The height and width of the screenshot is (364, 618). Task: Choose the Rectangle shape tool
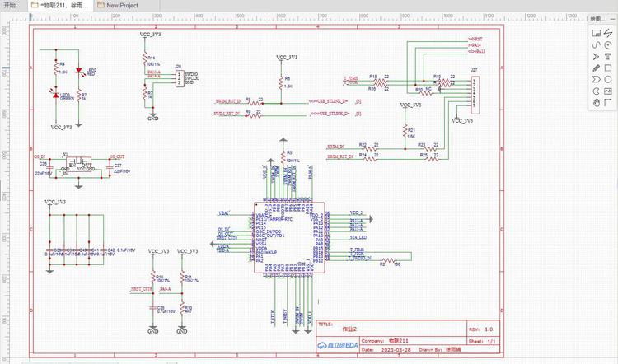608,68
